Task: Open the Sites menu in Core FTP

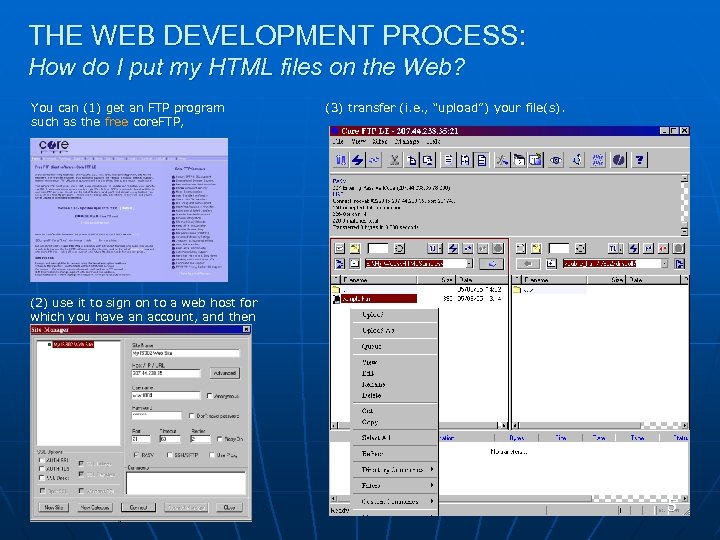Action: (x=380, y=141)
